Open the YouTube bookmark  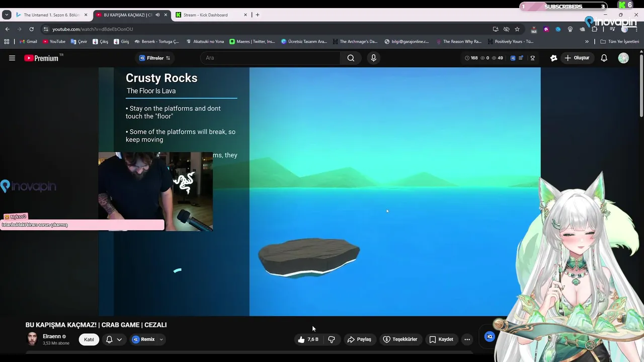(54, 42)
